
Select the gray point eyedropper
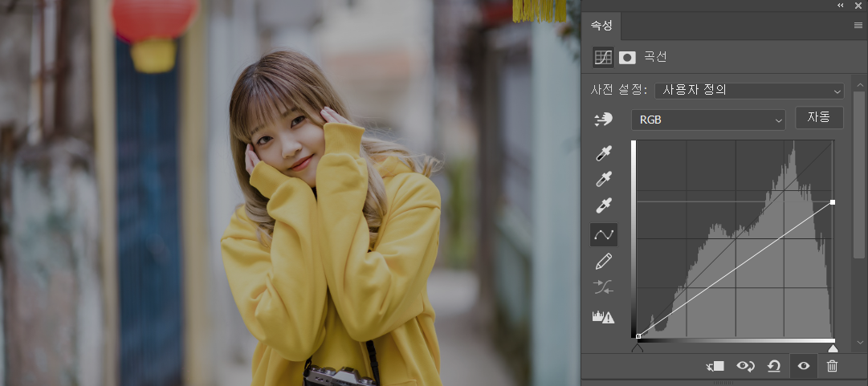[603, 179]
